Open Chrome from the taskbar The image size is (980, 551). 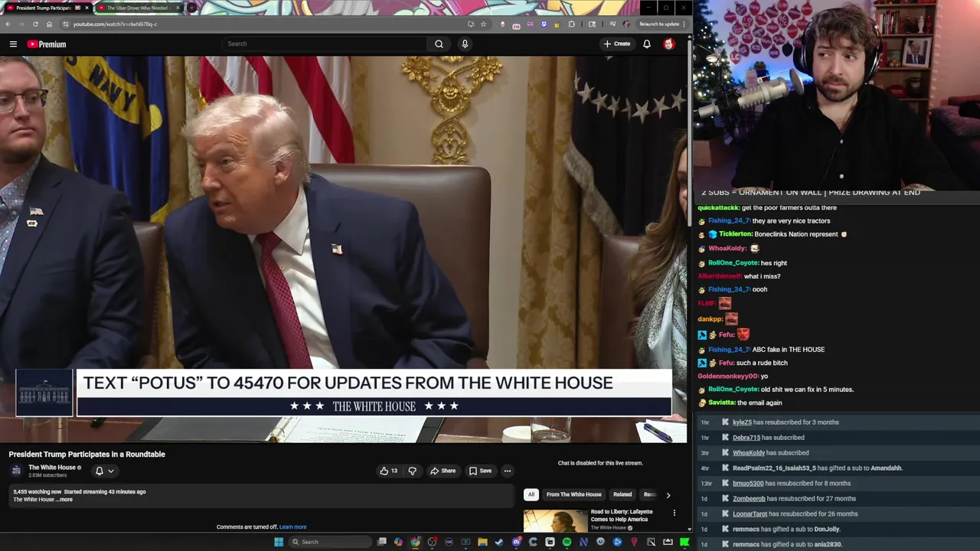coord(415,542)
